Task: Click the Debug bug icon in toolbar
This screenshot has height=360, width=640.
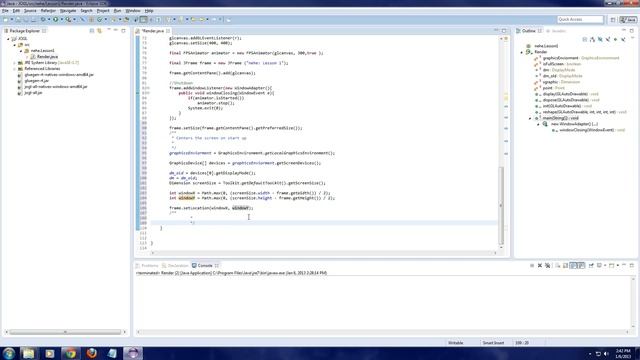Action: click(x=43, y=19)
